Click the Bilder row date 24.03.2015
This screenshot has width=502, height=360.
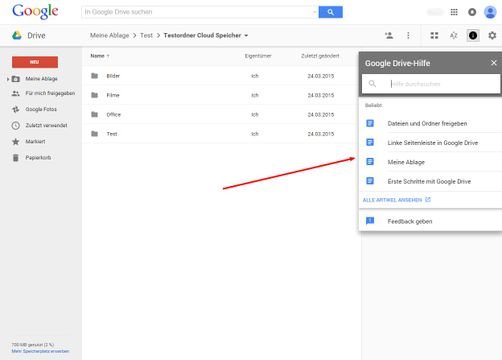321,76
